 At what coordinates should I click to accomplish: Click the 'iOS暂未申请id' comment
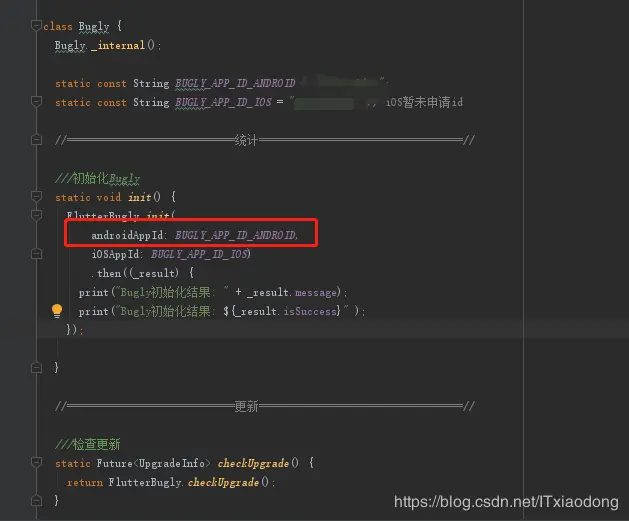(x=424, y=102)
